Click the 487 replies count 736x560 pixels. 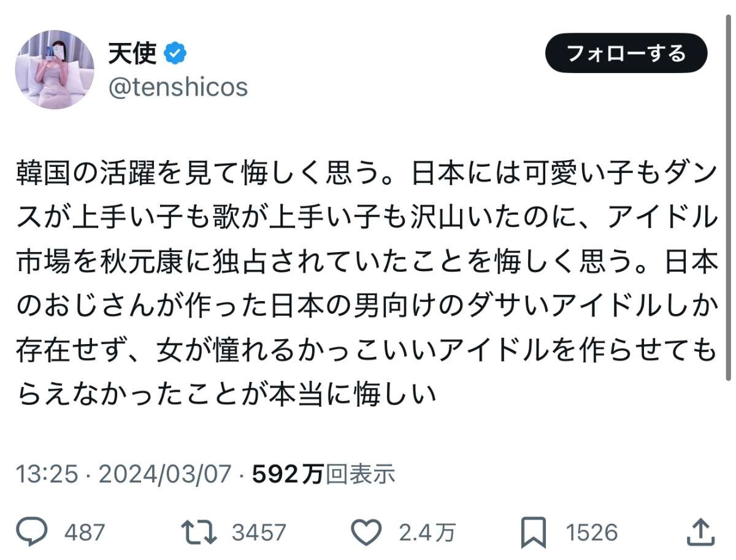(84, 532)
